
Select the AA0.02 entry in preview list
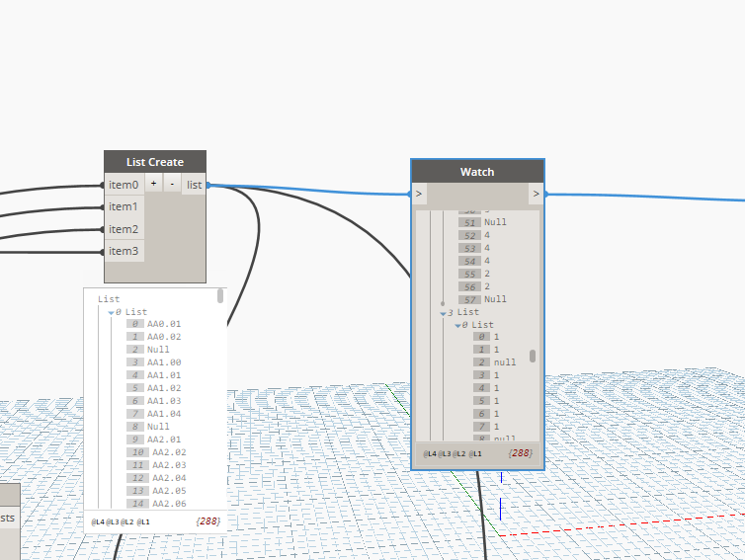[164, 337]
